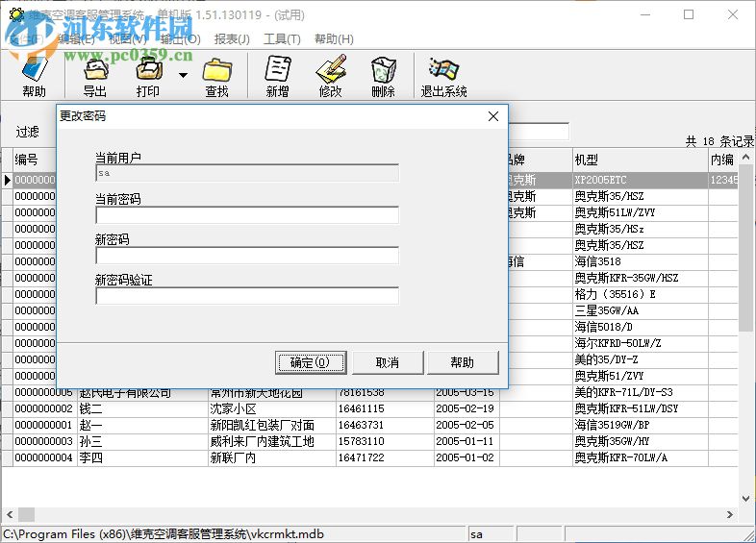Select cell XP2005ETC
Viewport: 756px width, 543px height.
click(640, 180)
